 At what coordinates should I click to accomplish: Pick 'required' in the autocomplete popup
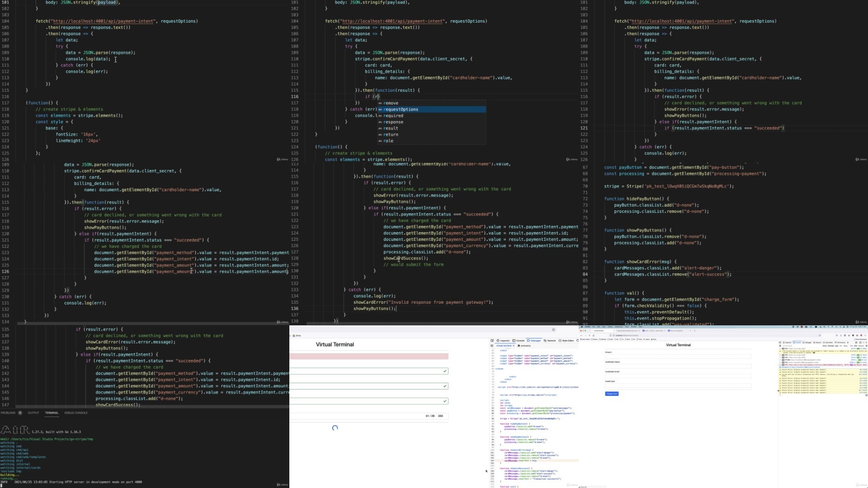tap(432, 115)
